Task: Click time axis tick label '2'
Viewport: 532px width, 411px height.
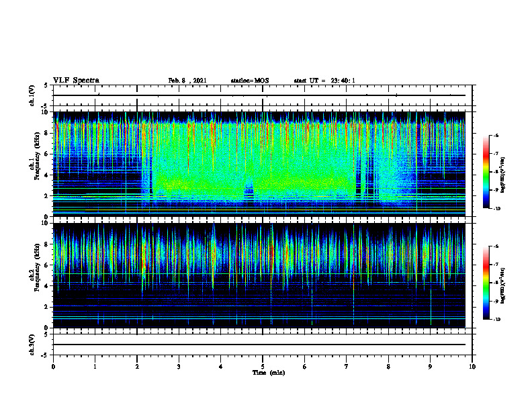Action: [137, 367]
